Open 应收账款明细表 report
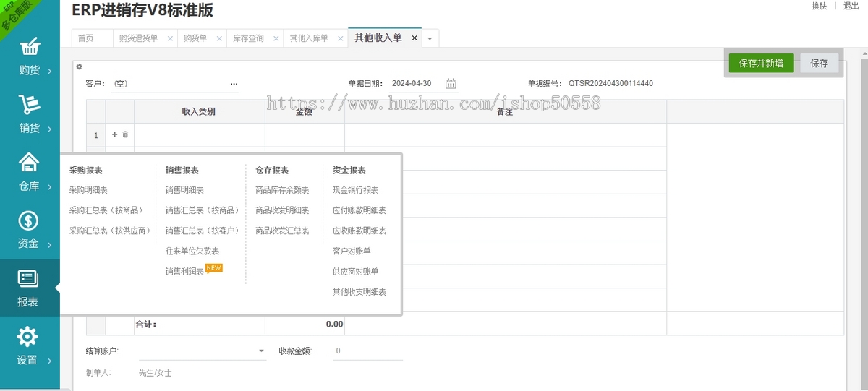868x391 pixels. coord(359,231)
